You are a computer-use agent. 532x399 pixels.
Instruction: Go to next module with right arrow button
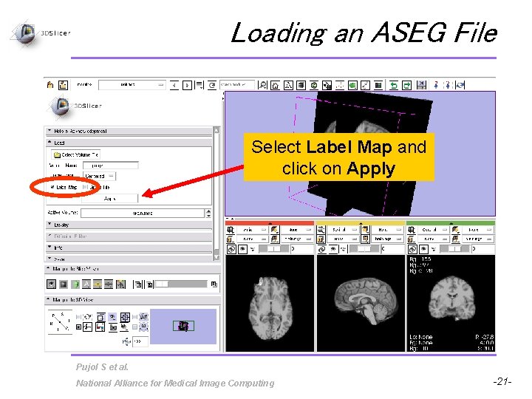[x=187, y=85]
